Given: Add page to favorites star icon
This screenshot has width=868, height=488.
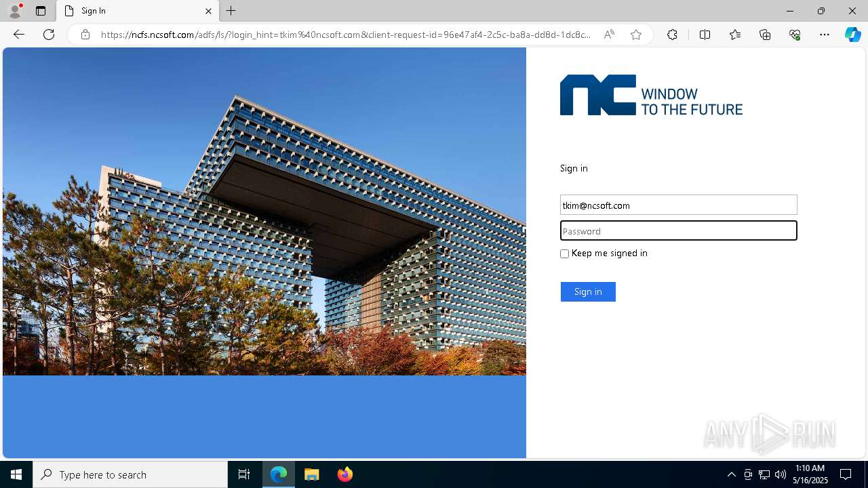Looking at the screenshot, I should coord(636,35).
